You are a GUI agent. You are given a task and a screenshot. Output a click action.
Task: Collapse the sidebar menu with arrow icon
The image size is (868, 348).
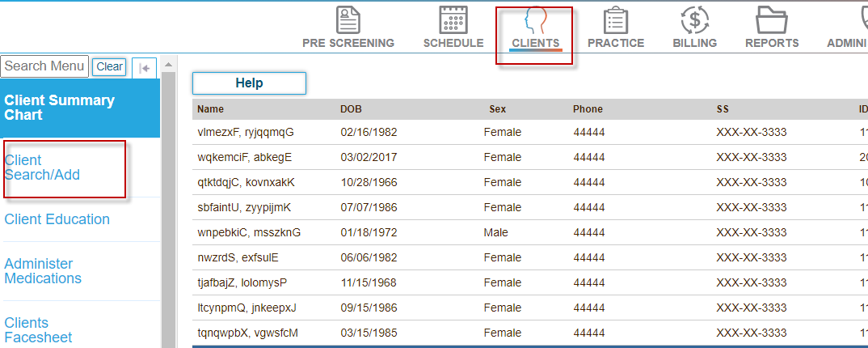click(x=144, y=68)
